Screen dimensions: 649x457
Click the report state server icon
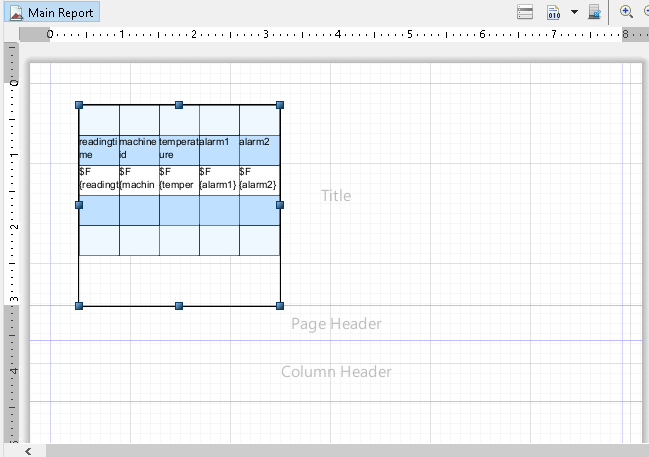[x=594, y=12]
